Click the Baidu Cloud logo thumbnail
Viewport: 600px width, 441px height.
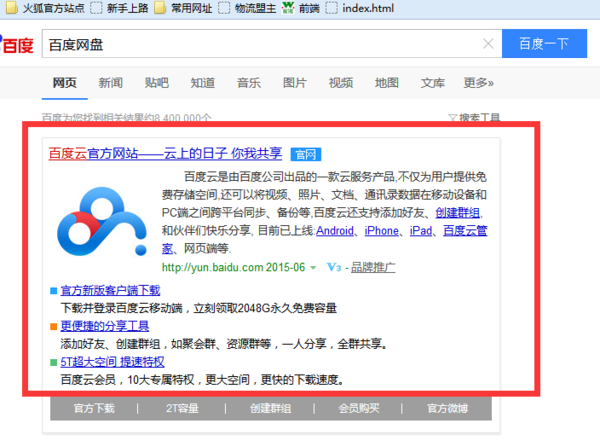tap(102, 221)
